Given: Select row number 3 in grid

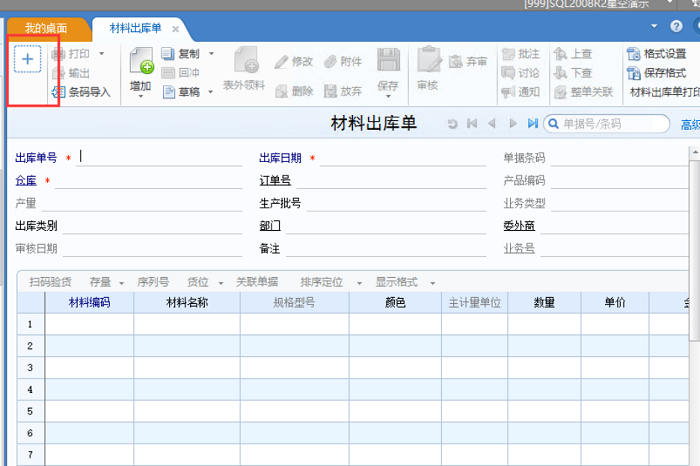Looking at the screenshot, I should pyautogui.click(x=30, y=367).
